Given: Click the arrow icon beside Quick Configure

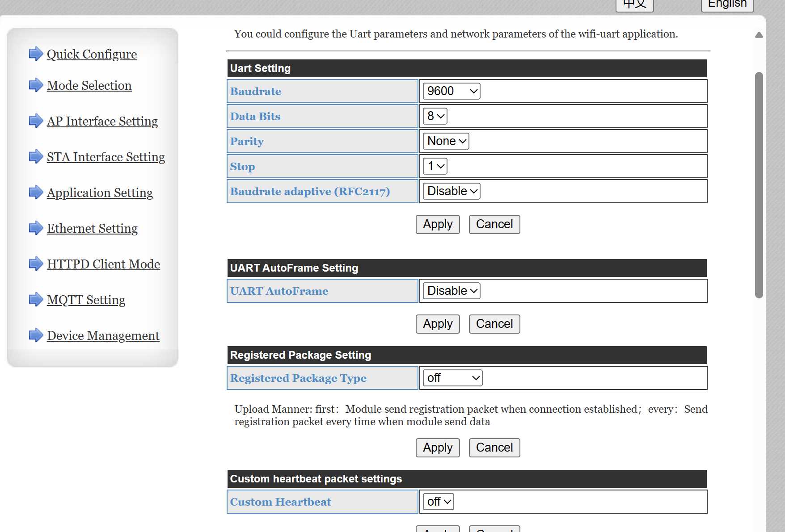Looking at the screenshot, I should pyautogui.click(x=36, y=54).
